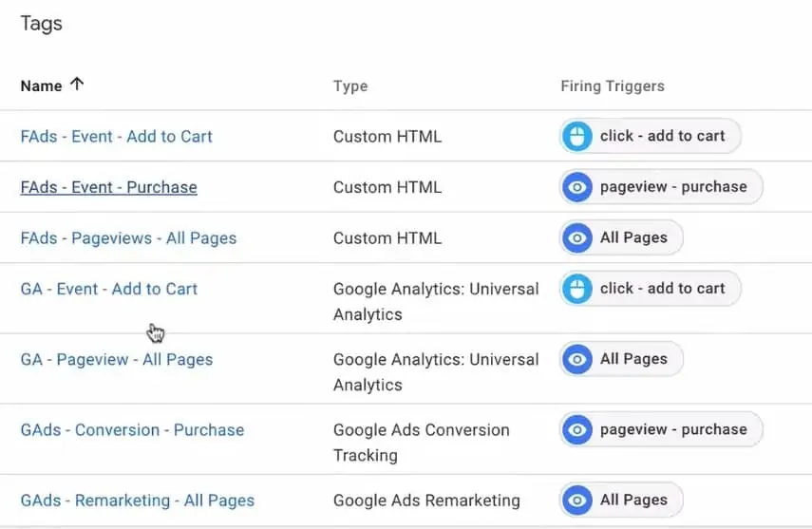This screenshot has height=529, width=812.
Task: Open click - add to cart trigger in FAds row
Action: pos(651,136)
